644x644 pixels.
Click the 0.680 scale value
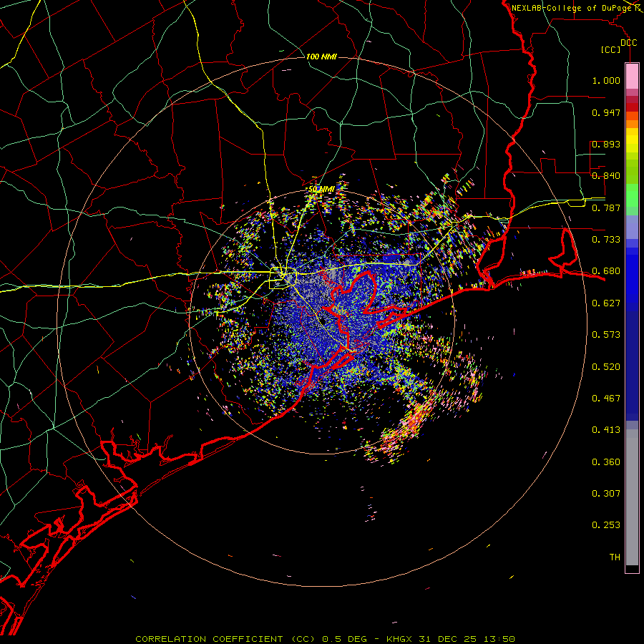point(606,271)
